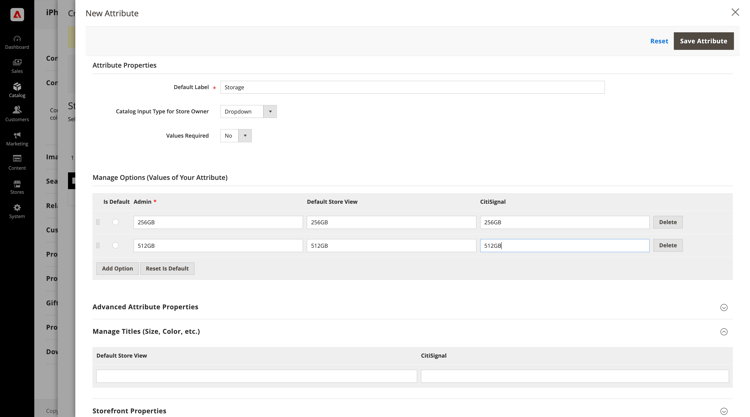Open the Dashboard icon in sidebar
Screen dimensions: 750x417
point(17,42)
